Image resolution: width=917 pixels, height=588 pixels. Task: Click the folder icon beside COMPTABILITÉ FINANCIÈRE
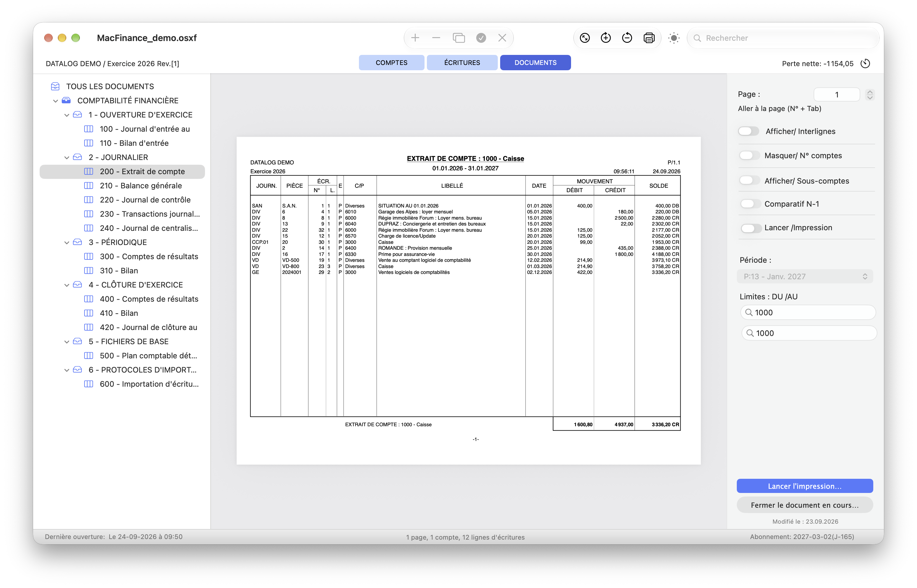coord(66,100)
